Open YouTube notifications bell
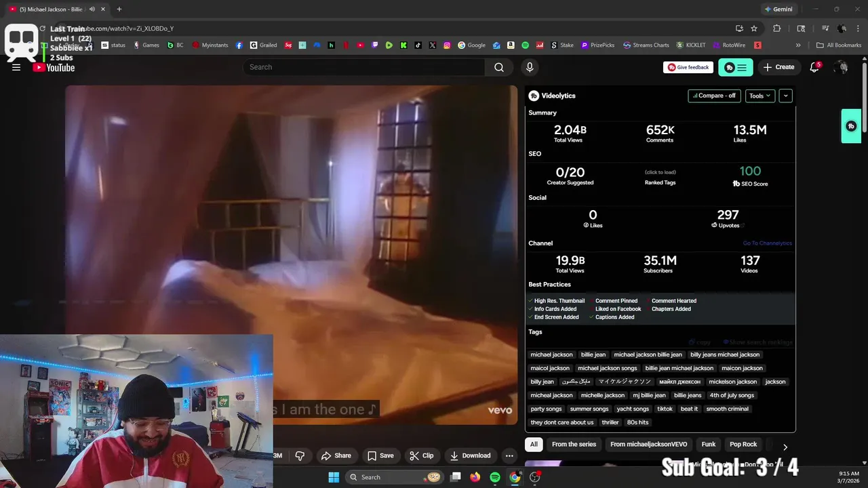 [814, 67]
